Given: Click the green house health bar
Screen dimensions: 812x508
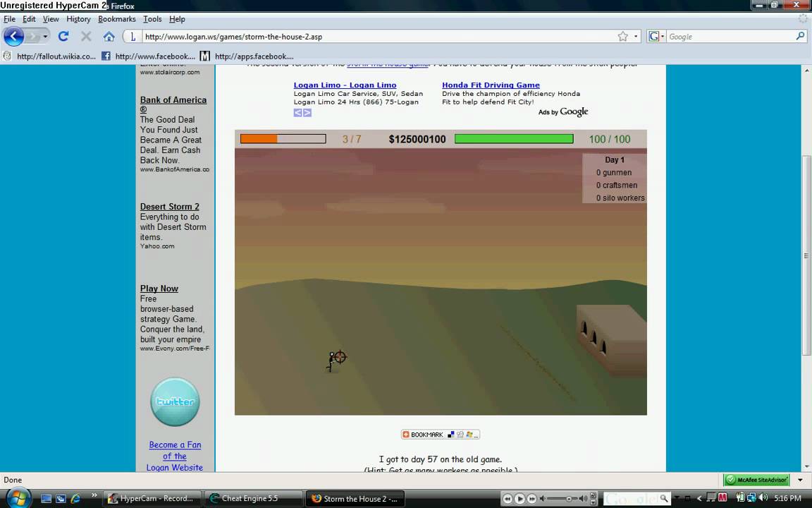Looking at the screenshot, I should 514,139.
